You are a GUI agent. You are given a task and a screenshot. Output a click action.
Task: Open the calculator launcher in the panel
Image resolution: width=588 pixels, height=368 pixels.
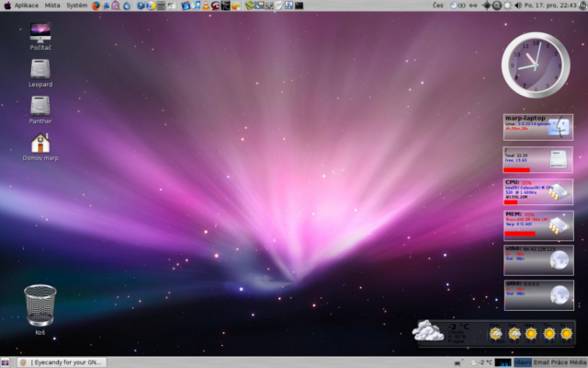click(161, 6)
